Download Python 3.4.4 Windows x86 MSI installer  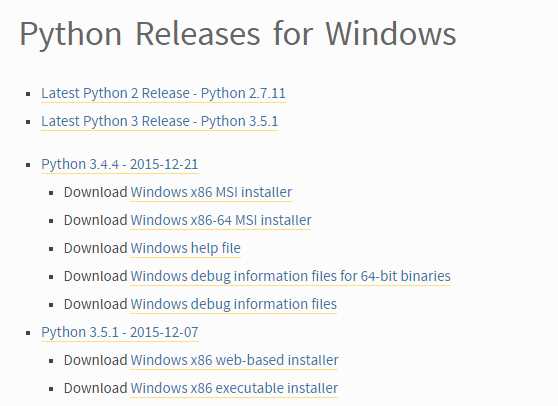[x=211, y=192]
